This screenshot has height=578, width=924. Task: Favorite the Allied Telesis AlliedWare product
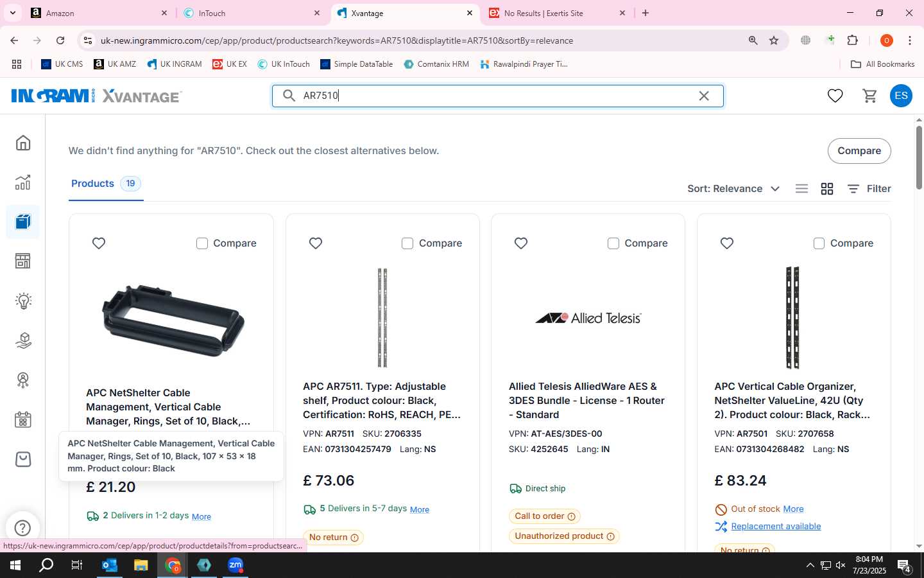pos(521,243)
